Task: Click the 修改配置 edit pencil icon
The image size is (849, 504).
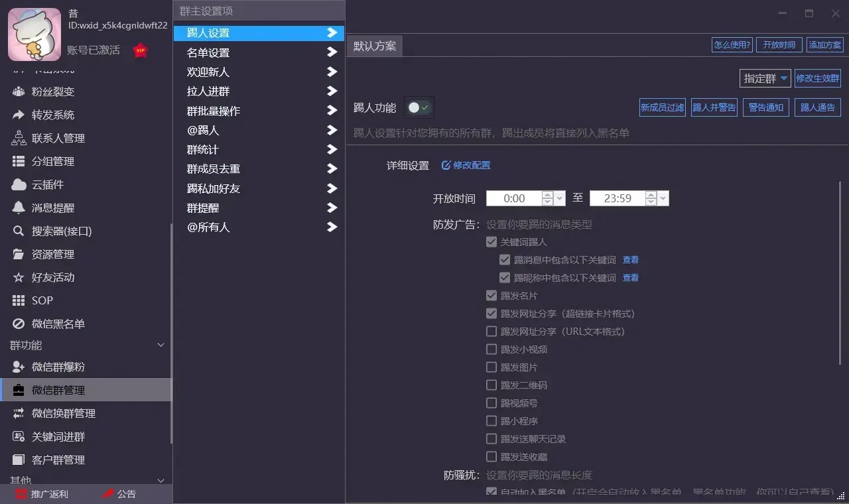Action: [446, 165]
